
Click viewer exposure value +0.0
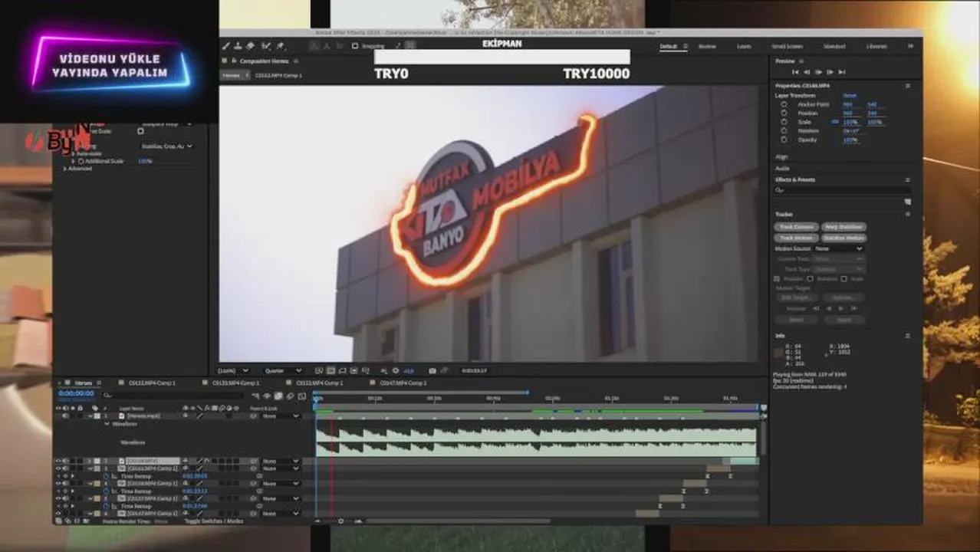(x=408, y=370)
